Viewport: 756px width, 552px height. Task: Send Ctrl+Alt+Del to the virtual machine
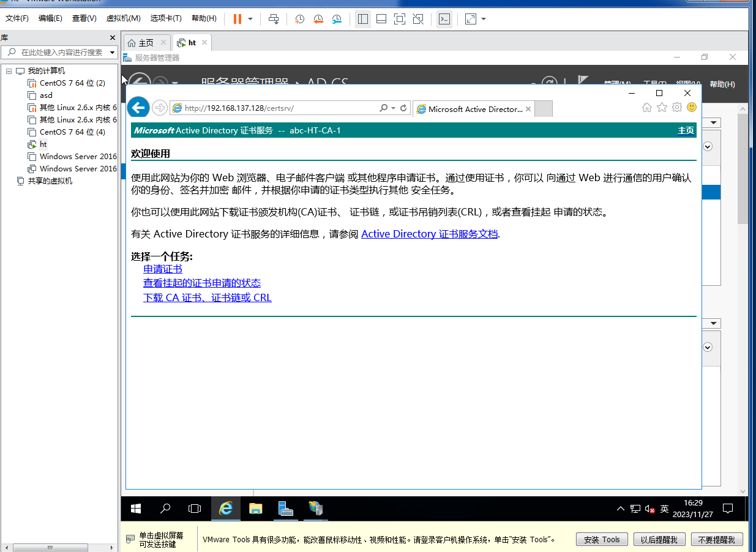click(x=274, y=19)
